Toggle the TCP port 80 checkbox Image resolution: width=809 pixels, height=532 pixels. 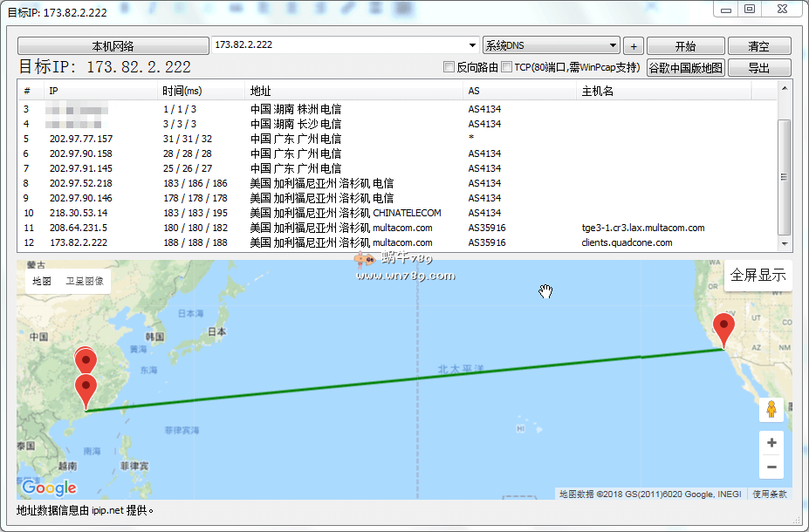[507, 67]
